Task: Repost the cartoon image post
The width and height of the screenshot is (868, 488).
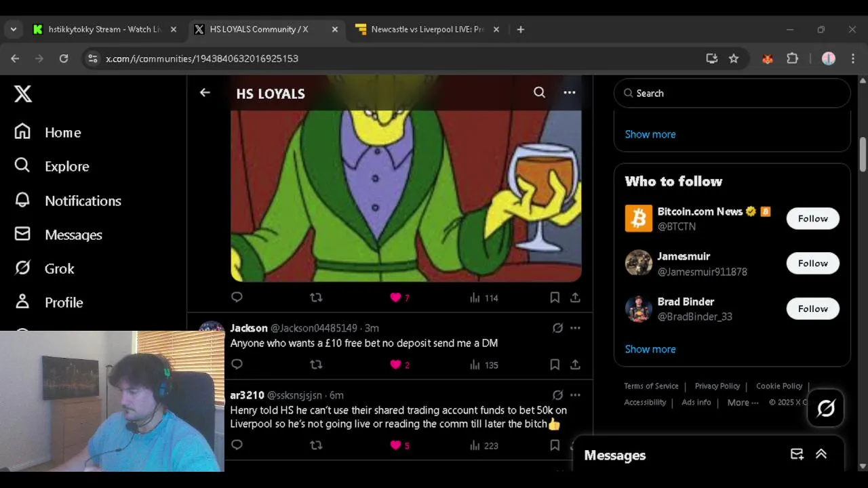Action: pyautogui.click(x=316, y=297)
